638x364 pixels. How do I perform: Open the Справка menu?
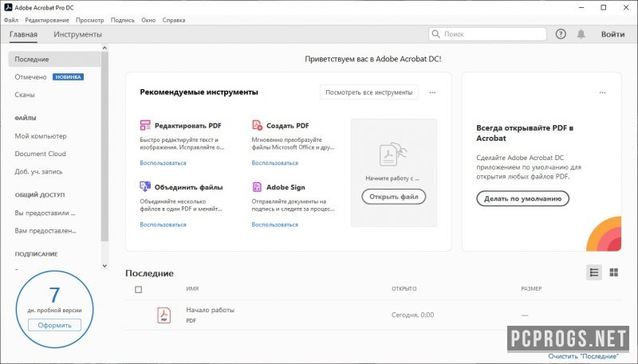[x=174, y=20]
